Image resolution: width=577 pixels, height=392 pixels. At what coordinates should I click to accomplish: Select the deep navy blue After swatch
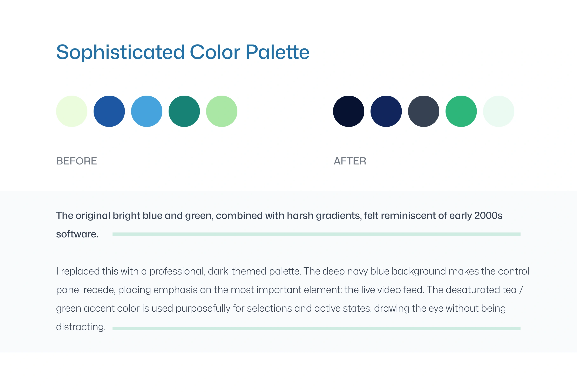(386, 111)
